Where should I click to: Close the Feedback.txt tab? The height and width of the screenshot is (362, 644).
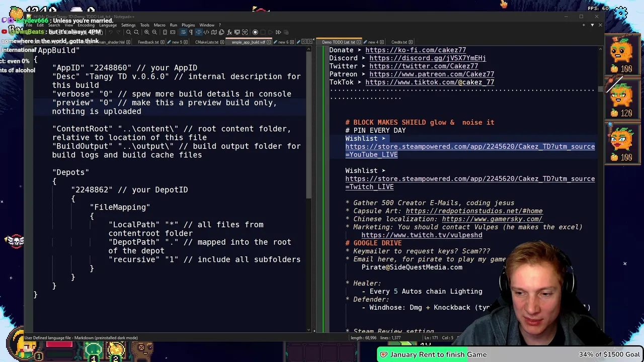[163, 42]
